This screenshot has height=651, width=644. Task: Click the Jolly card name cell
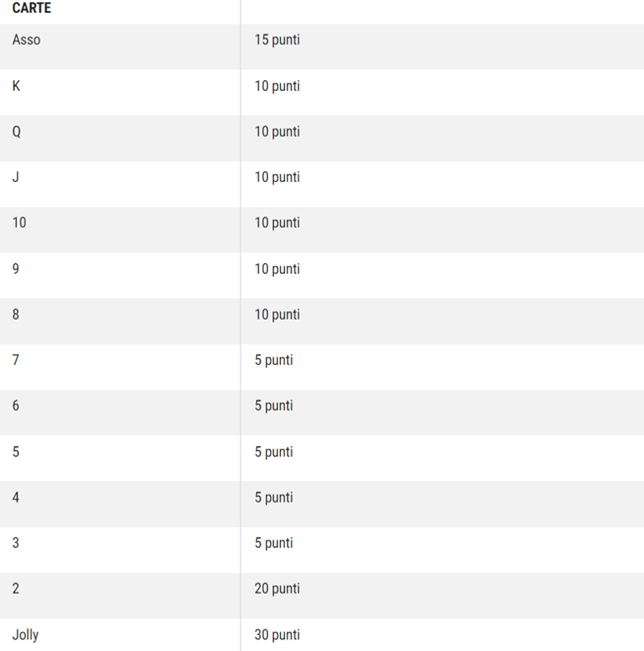click(x=26, y=634)
